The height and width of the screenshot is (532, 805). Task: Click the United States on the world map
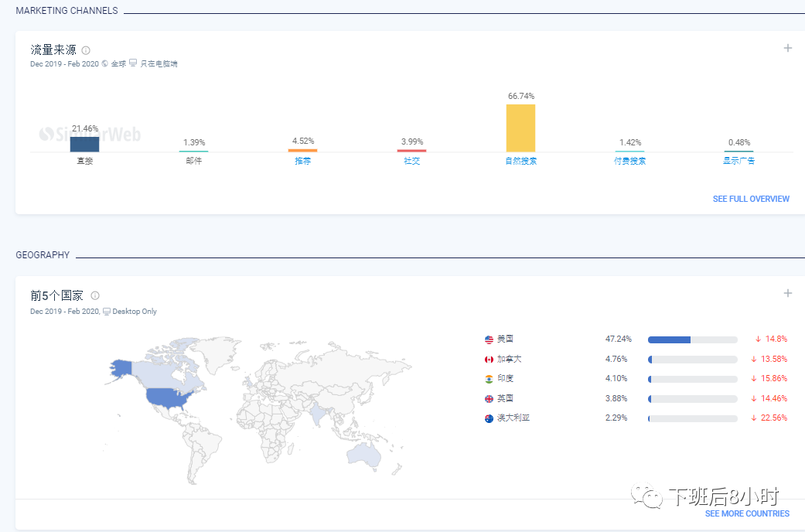pos(167,398)
